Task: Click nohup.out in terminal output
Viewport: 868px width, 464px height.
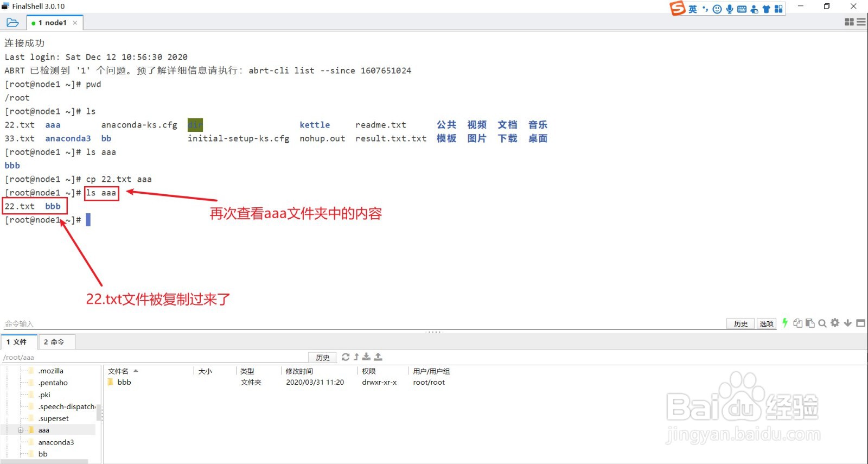Action: click(x=322, y=138)
